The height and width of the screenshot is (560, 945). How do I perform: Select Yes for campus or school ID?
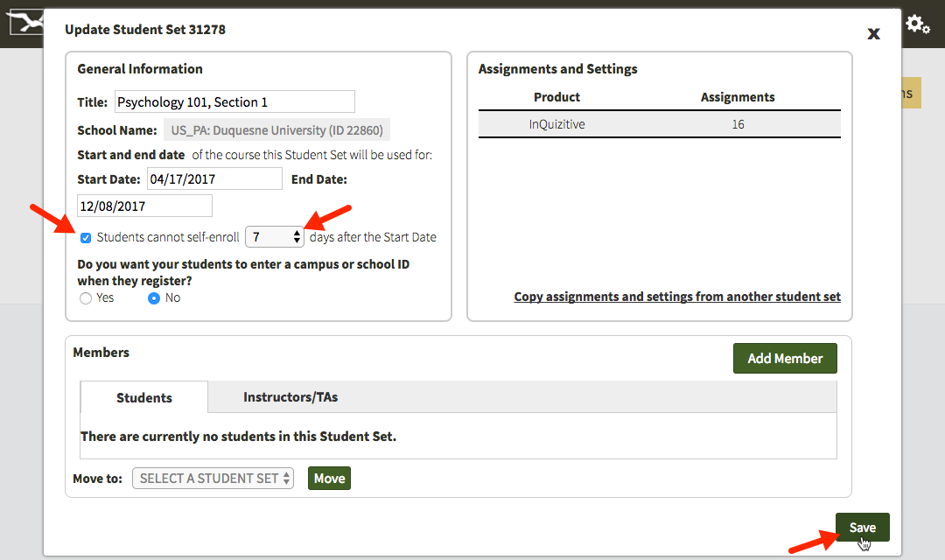(86, 297)
